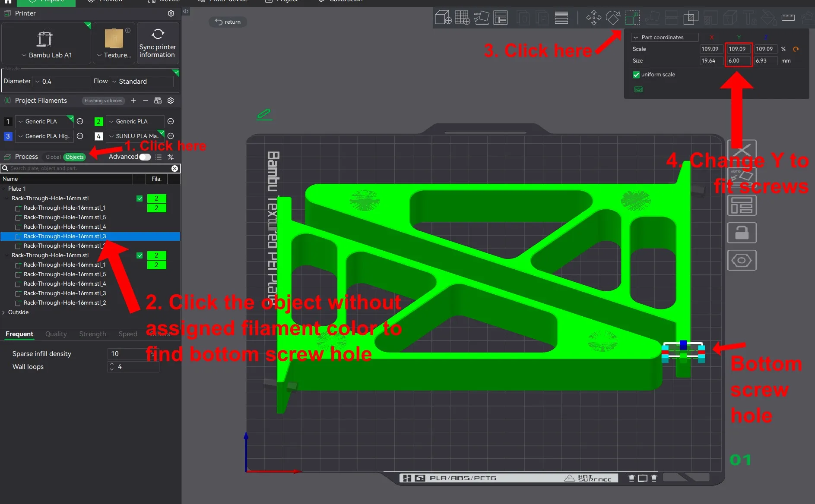Screen dimensions: 815x504
Task: Open the Part coordinates dropdown
Action: coord(665,38)
